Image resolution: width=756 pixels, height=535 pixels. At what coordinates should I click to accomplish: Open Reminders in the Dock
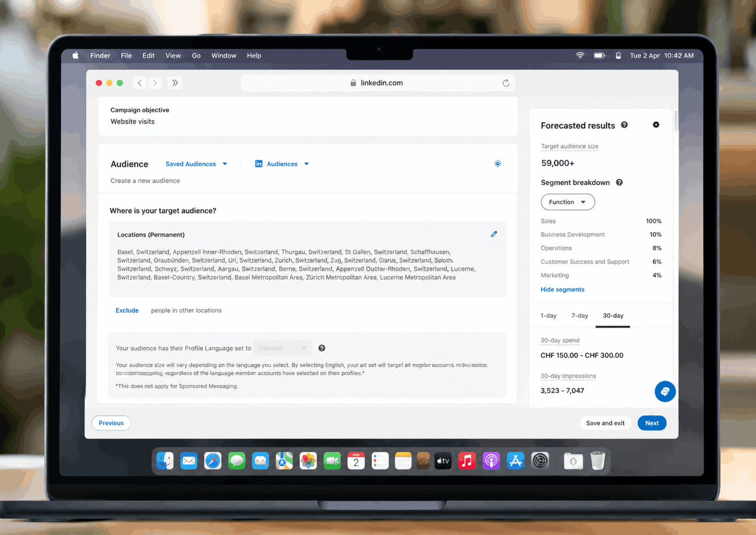click(x=380, y=460)
